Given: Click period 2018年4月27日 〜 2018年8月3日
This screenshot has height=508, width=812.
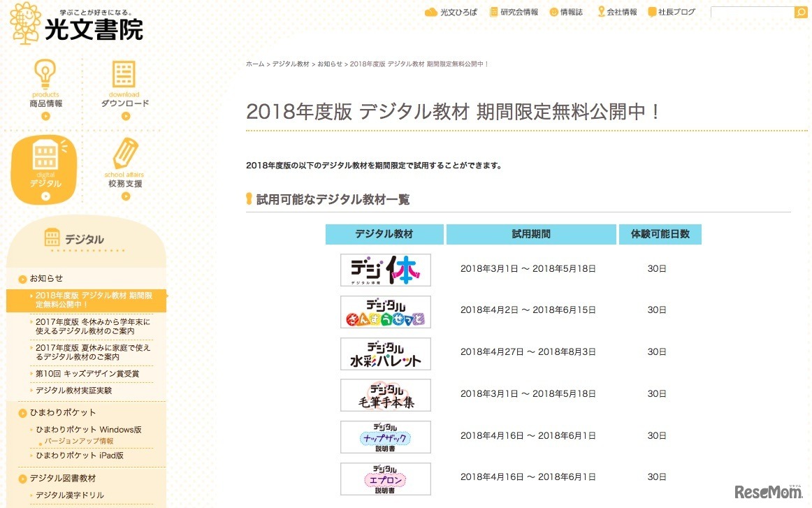Looking at the screenshot, I should (x=528, y=352).
